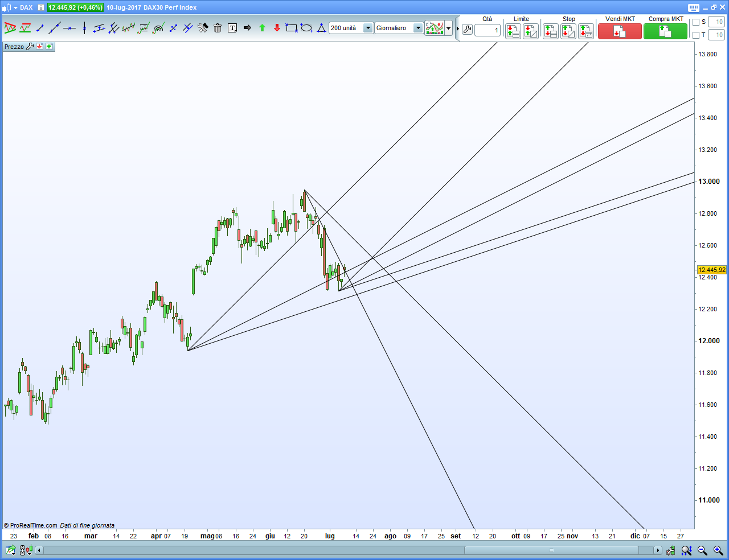
Task: Select the blue dashed line tool
Action: point(173,28)
